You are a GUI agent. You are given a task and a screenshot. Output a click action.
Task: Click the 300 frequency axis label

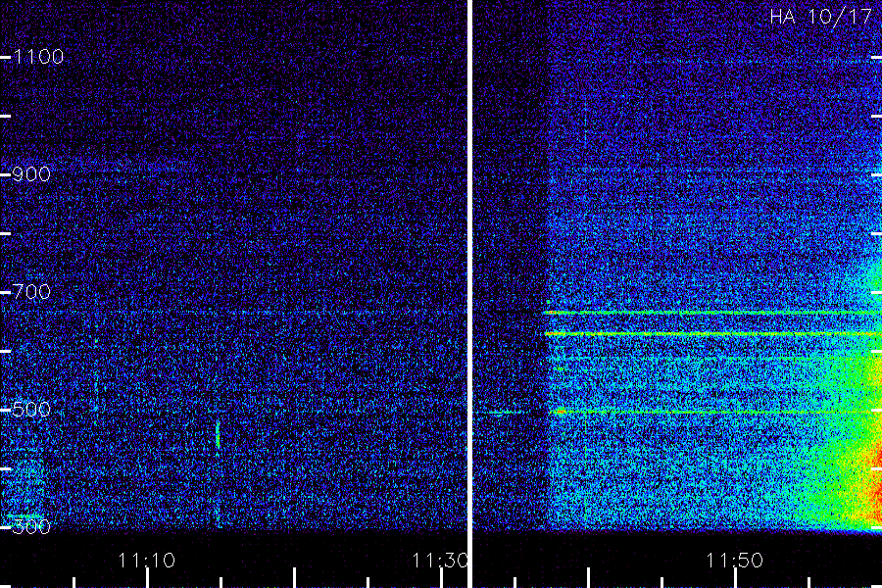click(31, 527)
